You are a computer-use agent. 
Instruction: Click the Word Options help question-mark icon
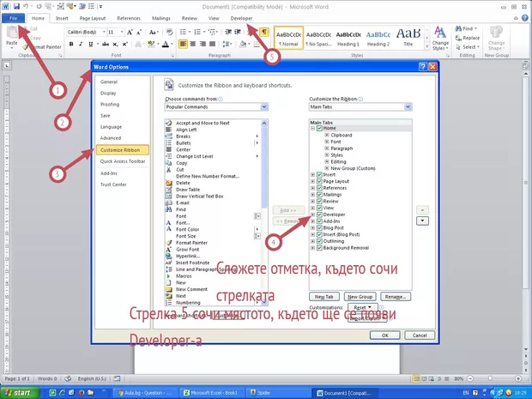click(422, 66)
